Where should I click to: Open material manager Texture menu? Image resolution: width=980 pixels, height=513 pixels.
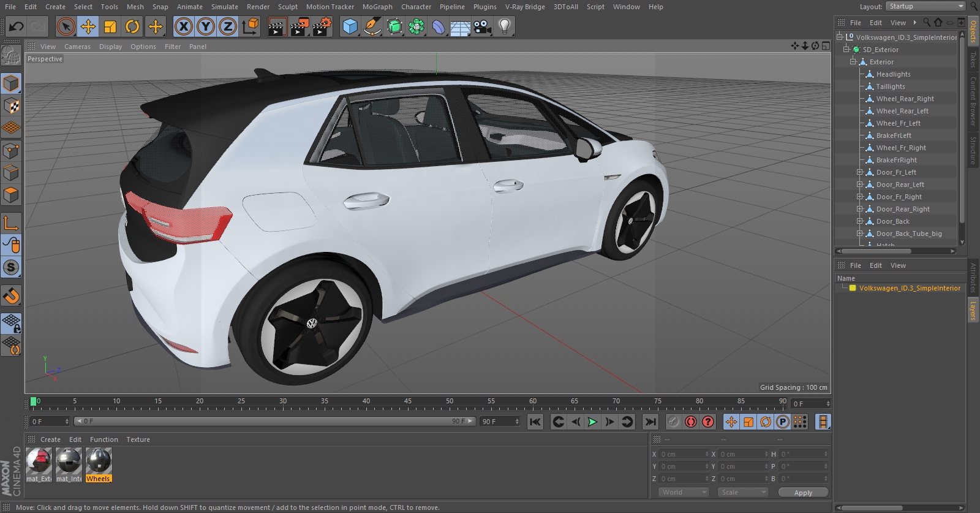(138, 439)
